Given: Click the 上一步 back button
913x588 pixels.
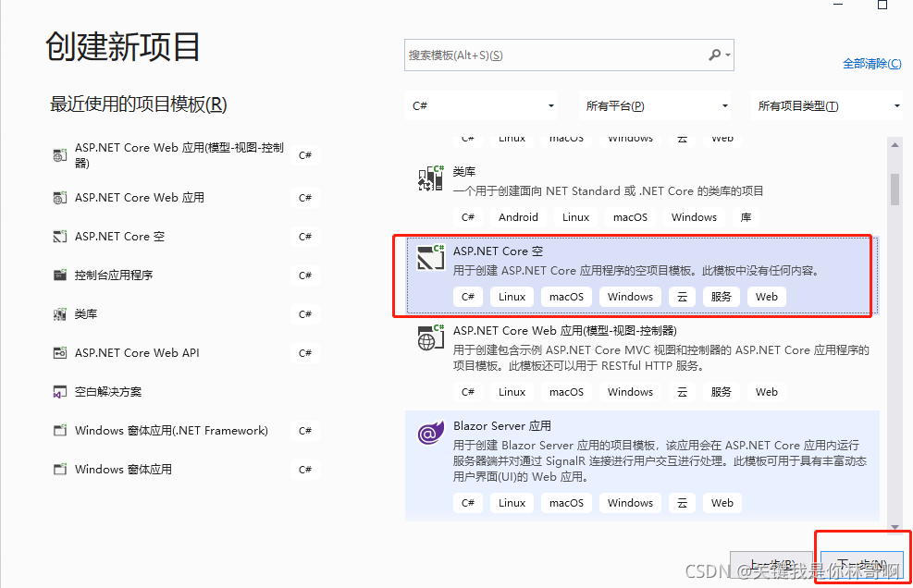Looking at the screenshot, I should click(771, 565).
